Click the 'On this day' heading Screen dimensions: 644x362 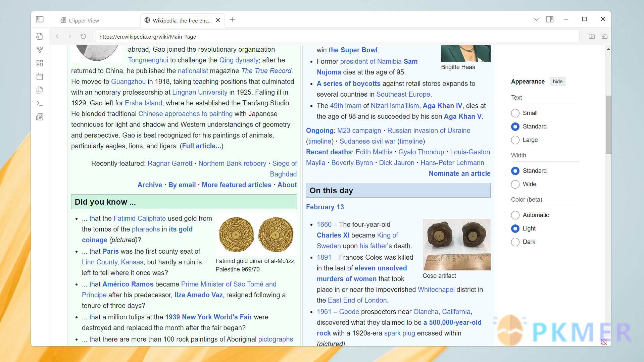[331, 191]
